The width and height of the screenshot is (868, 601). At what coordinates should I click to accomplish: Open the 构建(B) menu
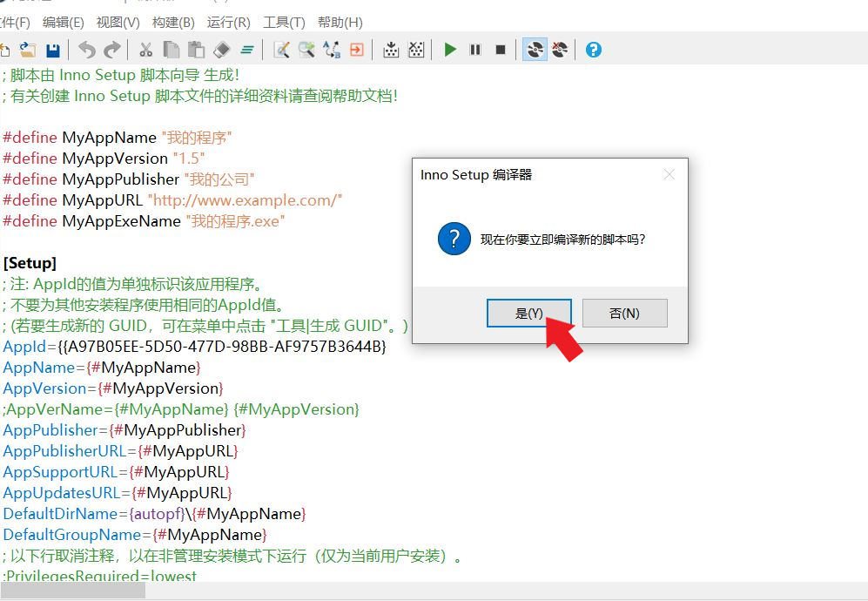[x=173, y=23]
